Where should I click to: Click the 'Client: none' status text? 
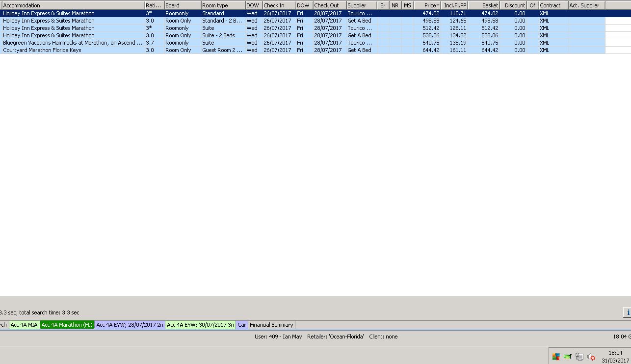tap(383, 337)
